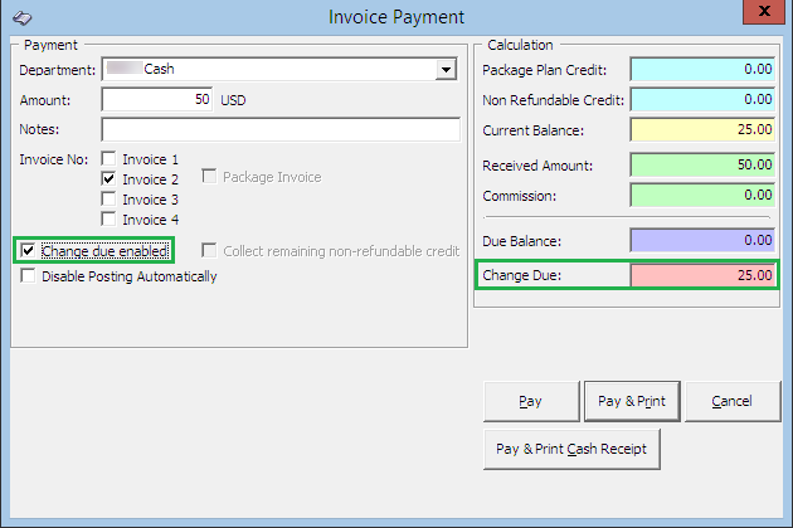Click the Invoice Payment window icon

22,18
